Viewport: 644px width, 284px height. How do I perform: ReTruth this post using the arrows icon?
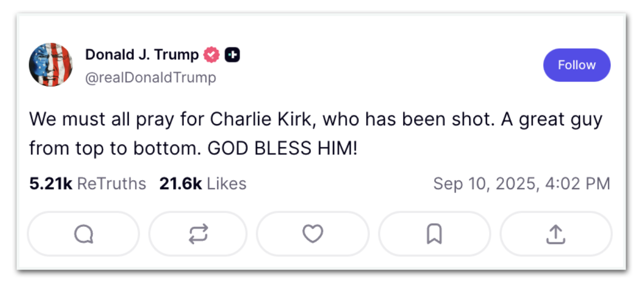click(198, 235)
